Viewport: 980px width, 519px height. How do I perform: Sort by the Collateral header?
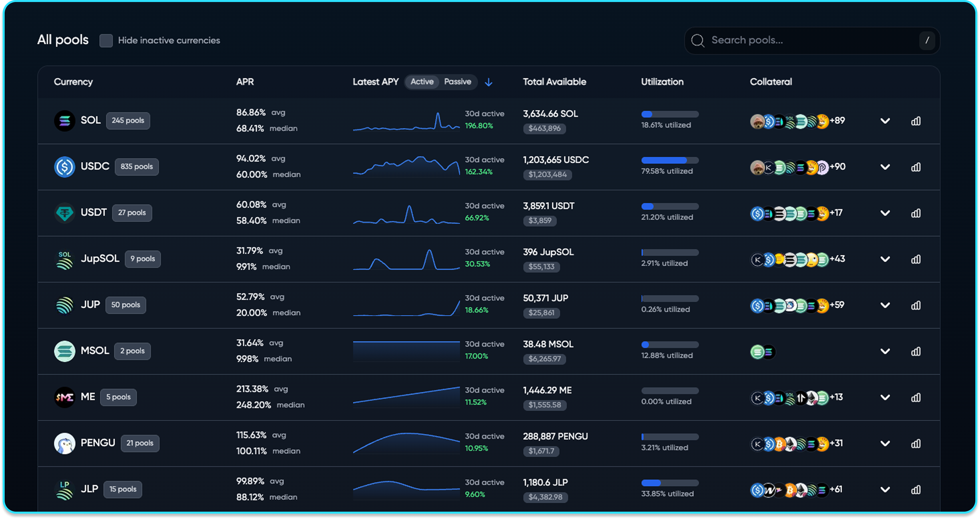click(x=771, y=82)
